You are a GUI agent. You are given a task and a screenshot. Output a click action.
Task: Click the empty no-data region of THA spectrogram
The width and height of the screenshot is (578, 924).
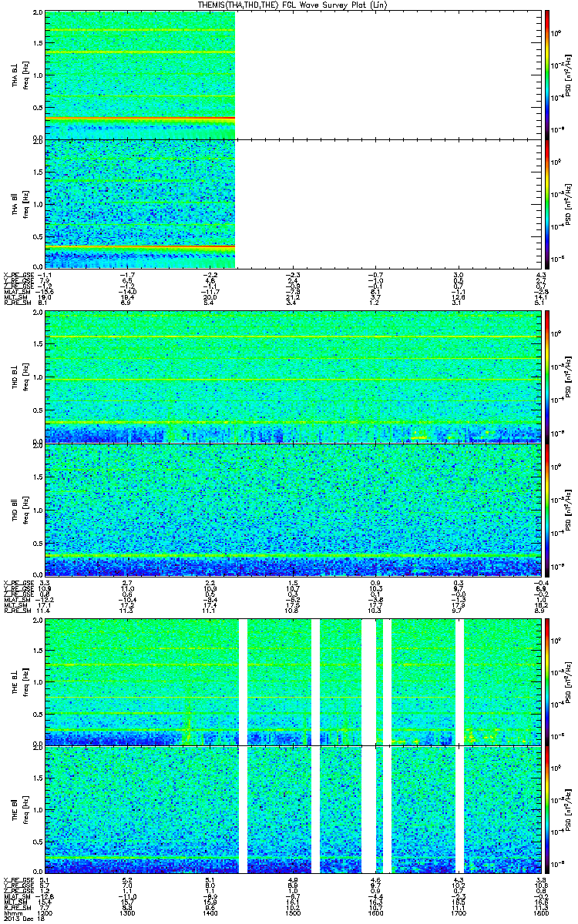[385, 139]
